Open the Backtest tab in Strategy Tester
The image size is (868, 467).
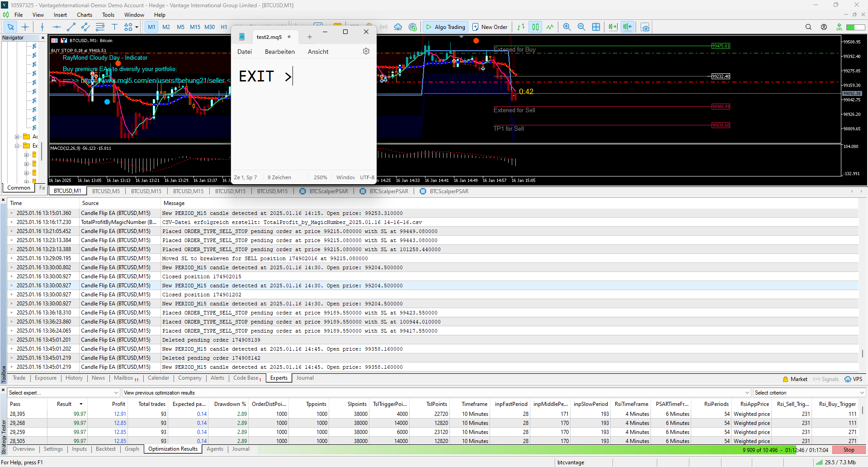pyautogui.click(x=106, y=449)
